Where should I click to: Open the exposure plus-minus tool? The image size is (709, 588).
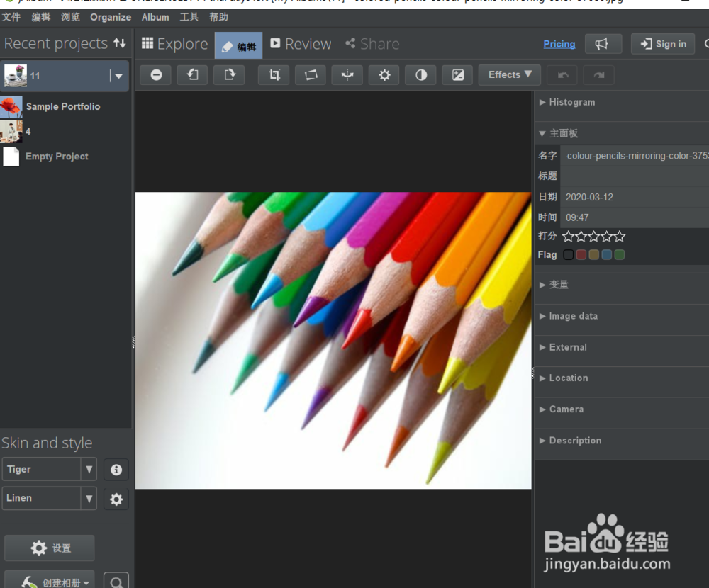click(457, 75)
